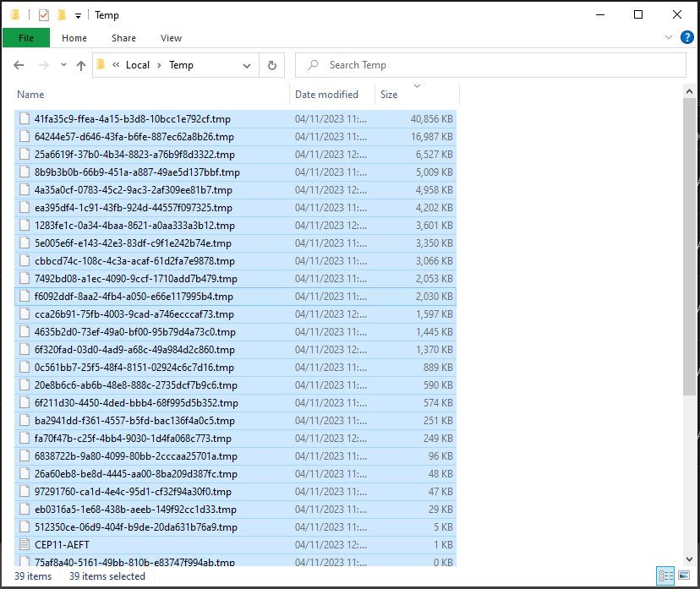Open the Customize Quick Access Toolbar dropdown
Viewport: 700px width, 589px height.
point(78,16)
